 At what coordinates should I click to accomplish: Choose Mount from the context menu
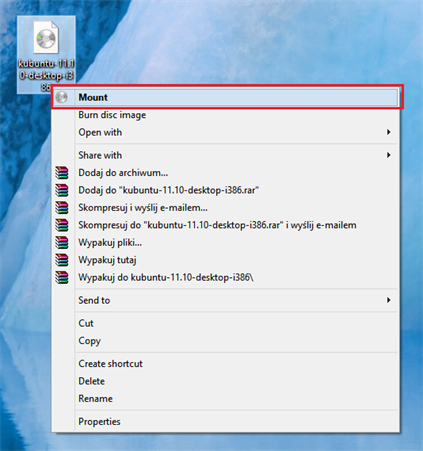point(226,97)
